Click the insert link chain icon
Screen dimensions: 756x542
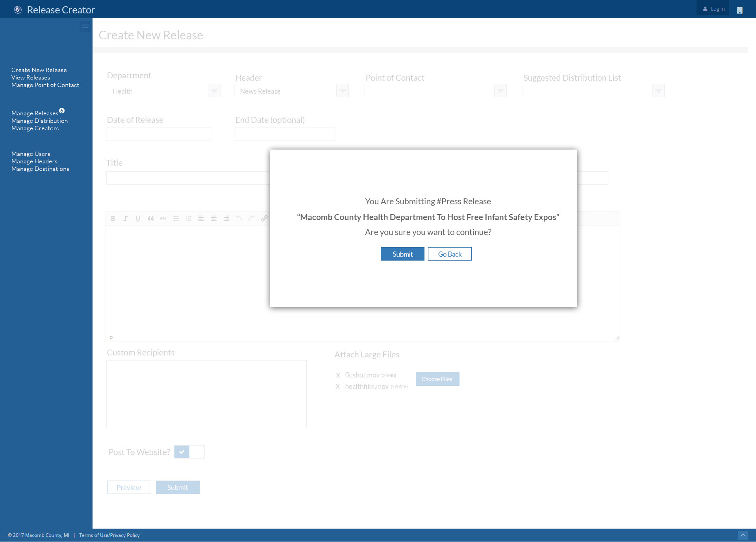(264, 218)
